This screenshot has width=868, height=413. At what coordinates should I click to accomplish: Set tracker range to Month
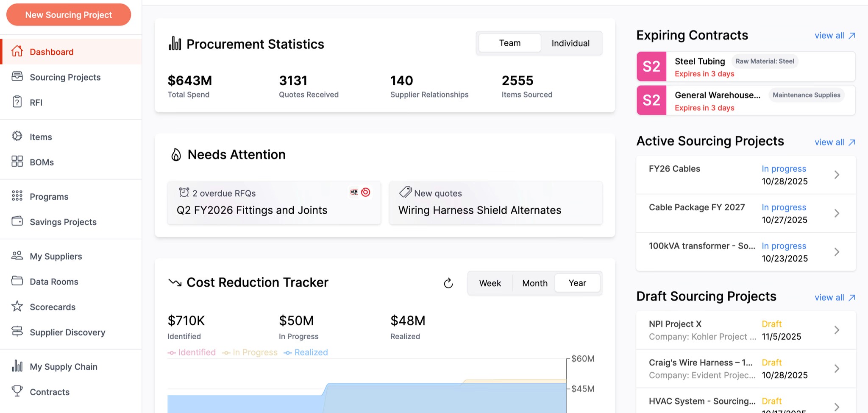[x=534, y=283]
